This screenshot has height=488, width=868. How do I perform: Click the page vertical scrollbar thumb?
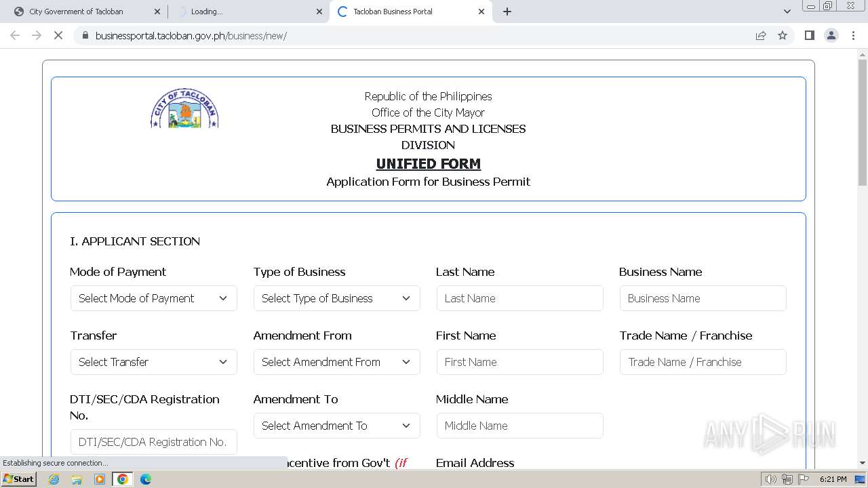point(863,123)
